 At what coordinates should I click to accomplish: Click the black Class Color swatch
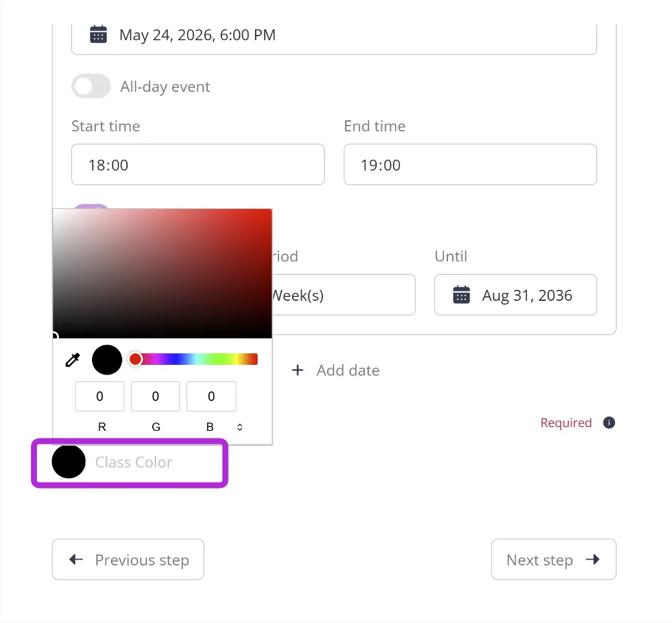pyautogui.click(x=69, y=461)
